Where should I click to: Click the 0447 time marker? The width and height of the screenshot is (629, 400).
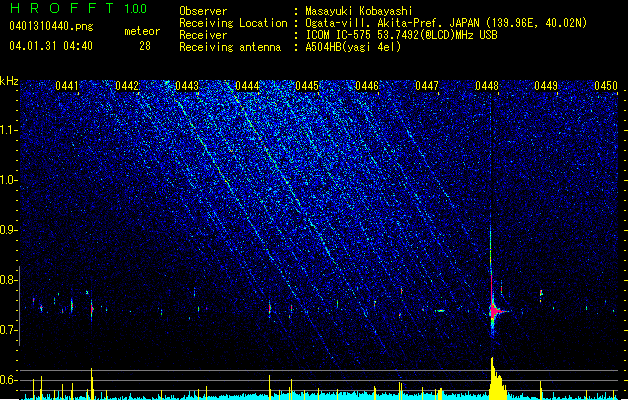tap(427, 86)
